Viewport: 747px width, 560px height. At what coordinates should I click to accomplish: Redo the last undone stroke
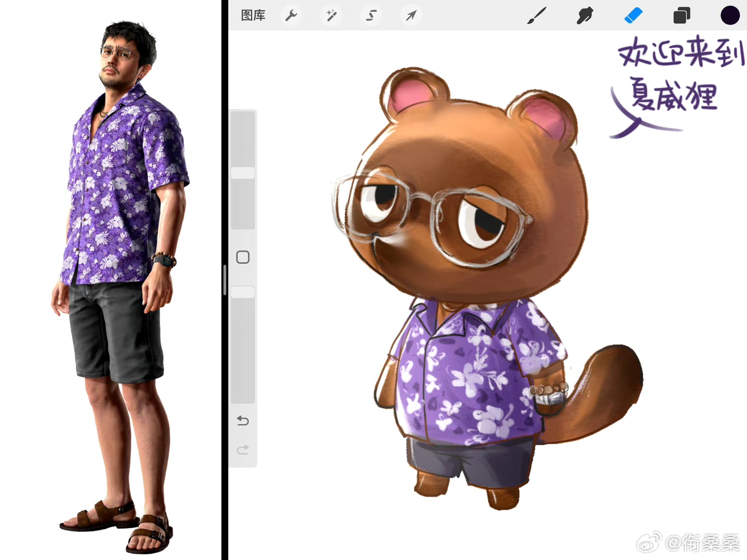[x=243, y=449]
